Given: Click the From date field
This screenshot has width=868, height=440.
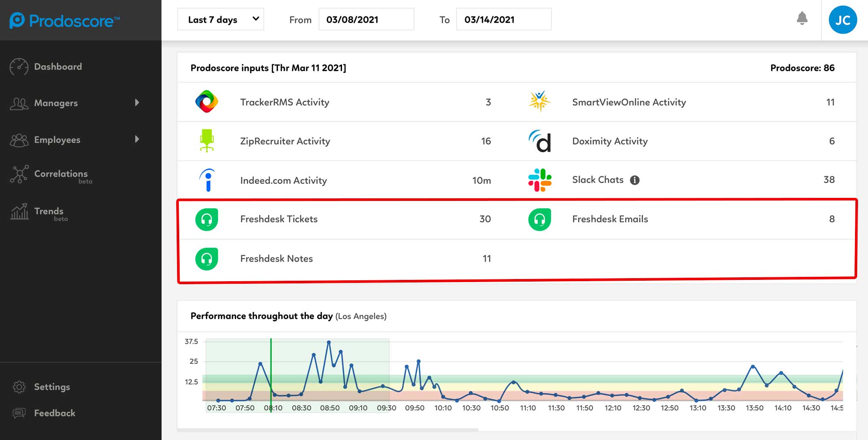Looking at the screenshot, I should tap(366, 20).
